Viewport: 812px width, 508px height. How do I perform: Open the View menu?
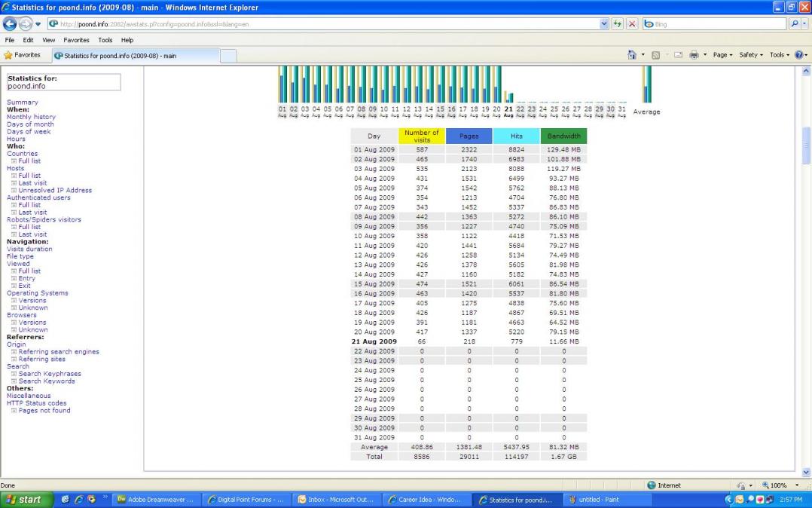click(49, 40)
